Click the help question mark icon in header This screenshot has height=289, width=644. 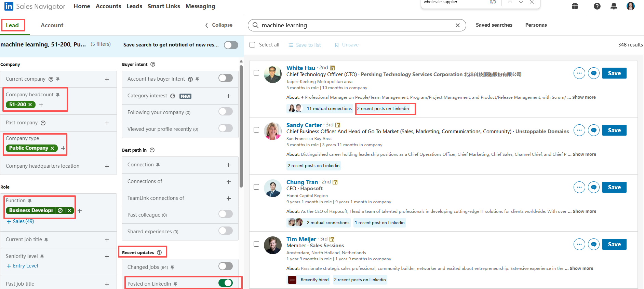tap(597, 6)
